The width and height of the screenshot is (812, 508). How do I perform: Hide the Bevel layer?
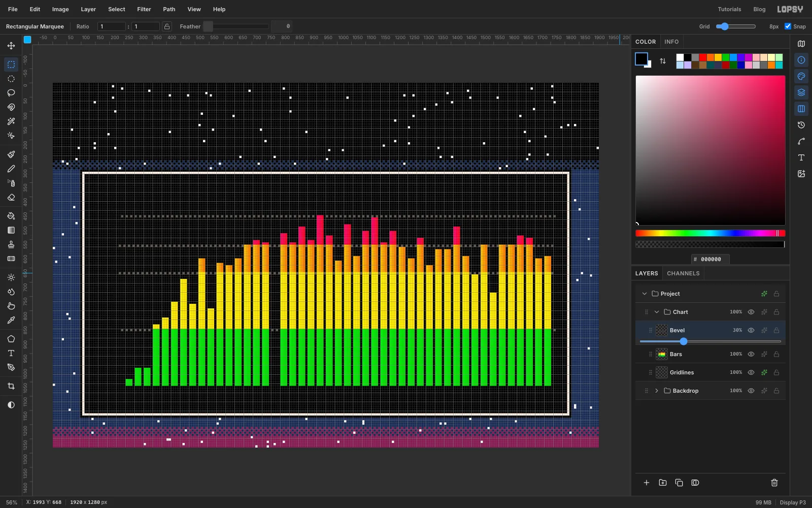(751, 330)
